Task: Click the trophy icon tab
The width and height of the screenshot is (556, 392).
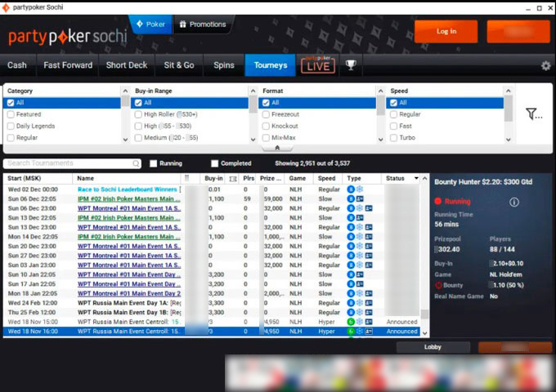Action: (351, 65)
